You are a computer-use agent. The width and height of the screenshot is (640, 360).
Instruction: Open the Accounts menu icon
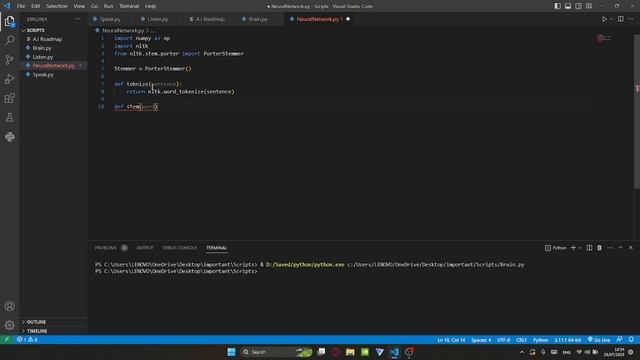coord(10,306)
